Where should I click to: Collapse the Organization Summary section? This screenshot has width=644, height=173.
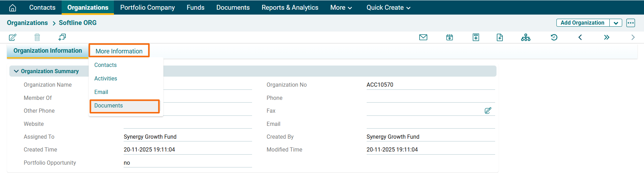coord(16,71)
